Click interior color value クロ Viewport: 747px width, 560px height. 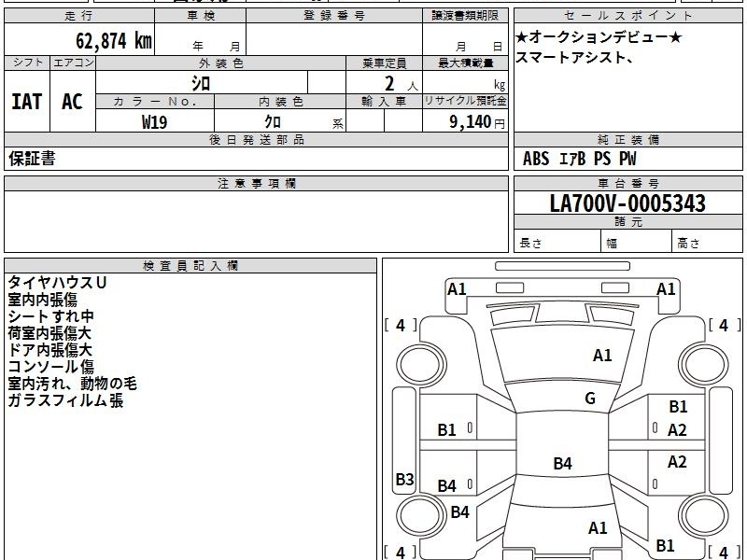tap(273, 121)
